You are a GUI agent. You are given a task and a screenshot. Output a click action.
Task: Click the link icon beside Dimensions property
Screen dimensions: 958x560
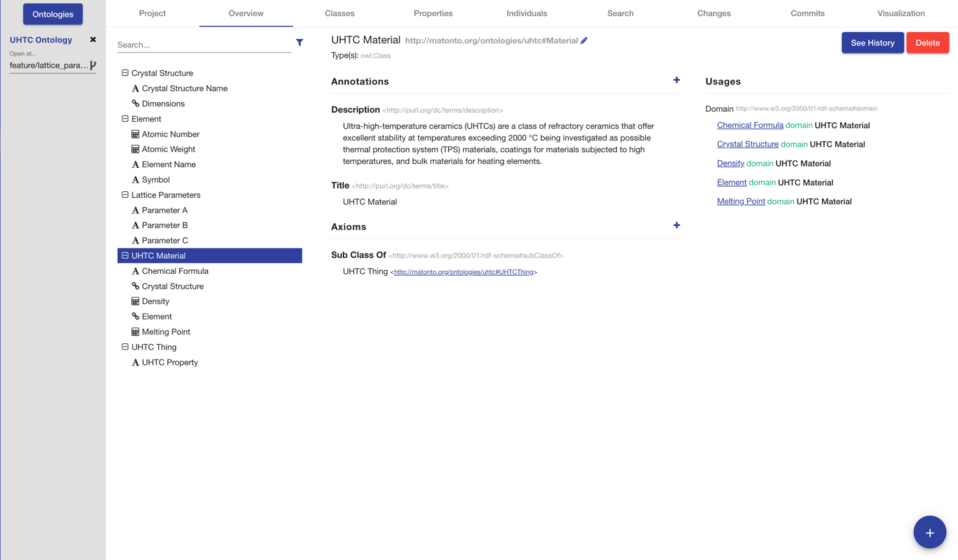(x=134, y=103)
